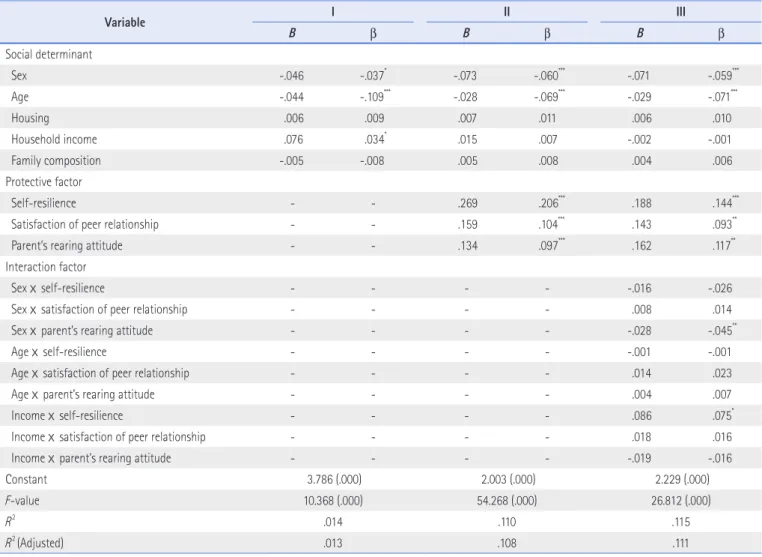The width and height of the screenshot is (762, 557).
Task: Select "Parent's rearing attitude" row label
Action: coord(67,245)
